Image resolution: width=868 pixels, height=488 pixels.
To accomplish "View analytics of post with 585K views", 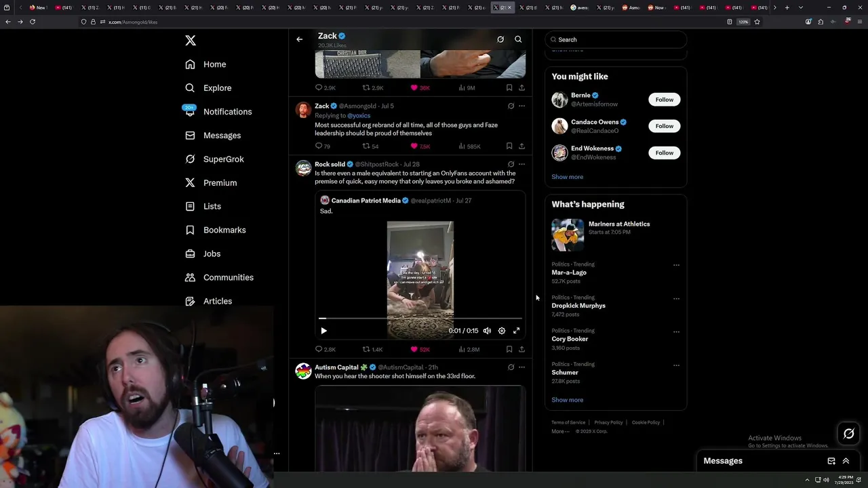I will [469, 146].
